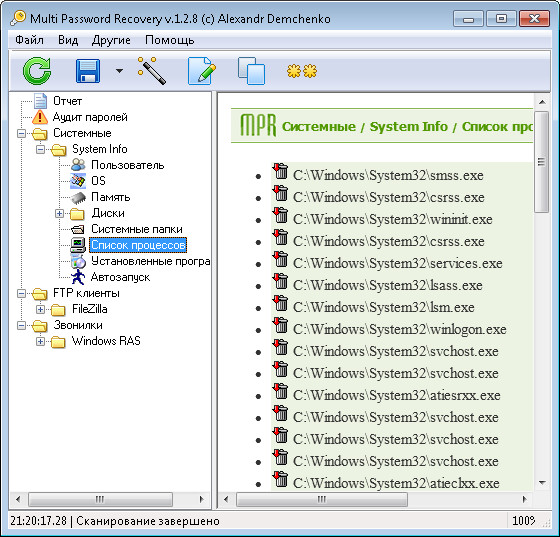The height and width of the screenshot is (537, 560).
Task: Click the green refresh scan icon
Action: [x=37, y=71]
